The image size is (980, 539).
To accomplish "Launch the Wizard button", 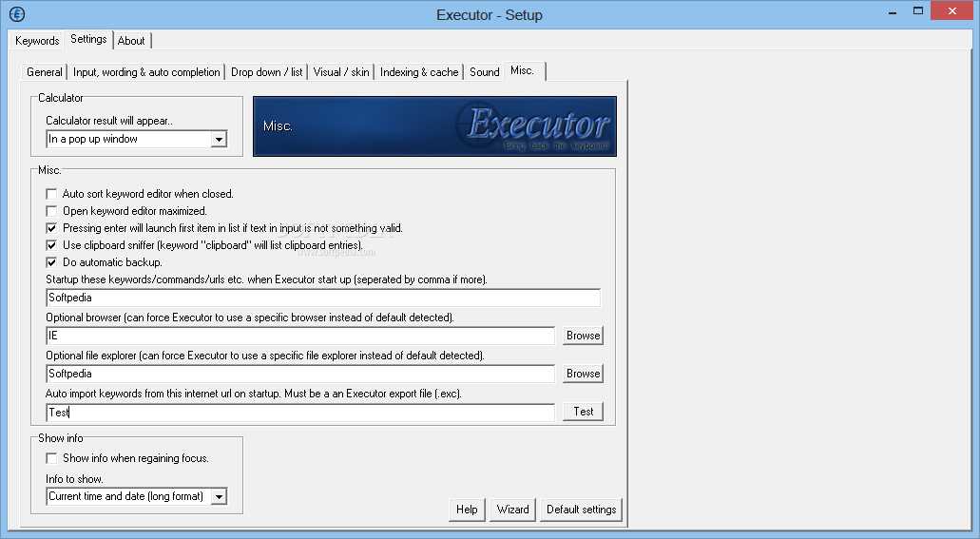I will point(513,510).
